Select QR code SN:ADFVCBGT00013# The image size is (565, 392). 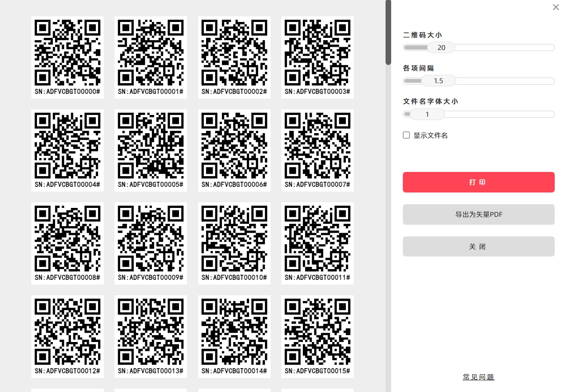(150, 336)
